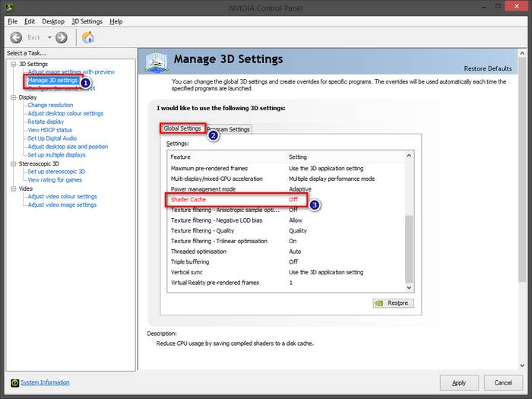532x399 pixels.
Task: Select Virtual Reality pre-rendered frames row
Action: pyautogui.click(x=286, y=283)
